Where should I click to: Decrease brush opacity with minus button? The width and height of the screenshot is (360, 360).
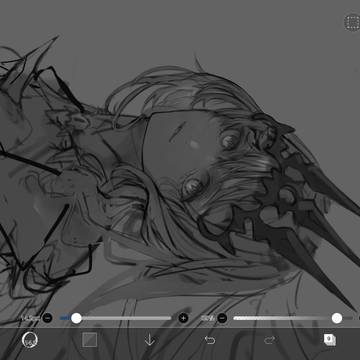coord(222,318)
